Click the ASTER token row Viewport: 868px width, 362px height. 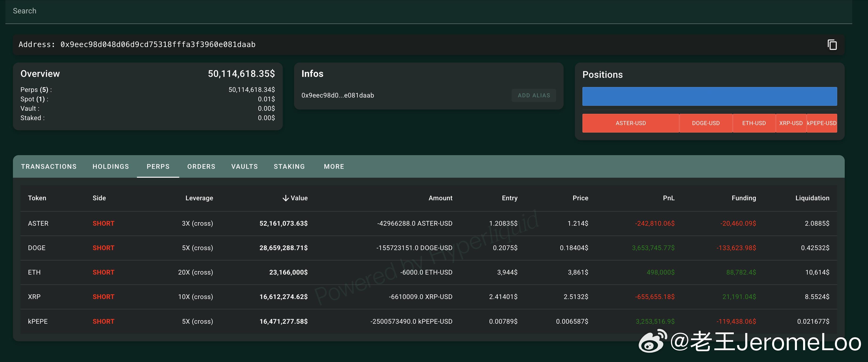(x=38, y=223)
